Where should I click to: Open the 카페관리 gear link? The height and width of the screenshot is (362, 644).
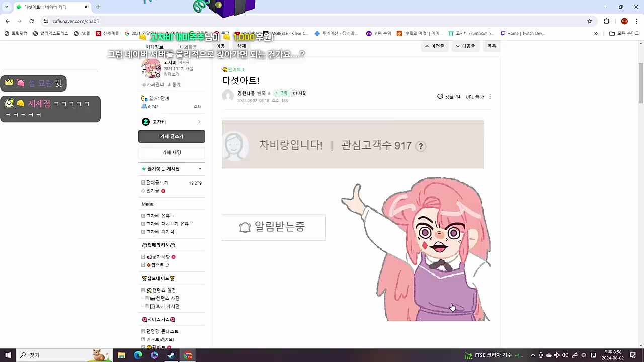click(x=153, y=85)
